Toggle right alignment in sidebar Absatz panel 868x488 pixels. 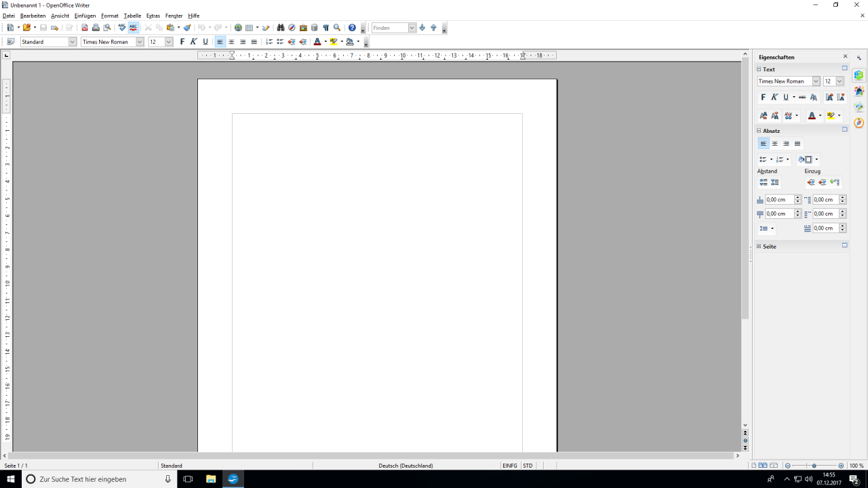[786, 144]
